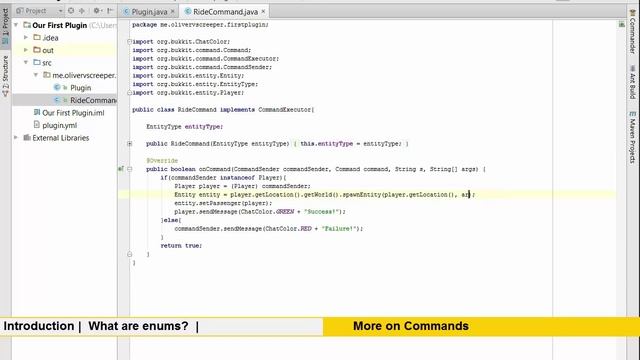
Task: Click the implements-method gutter icon beside onCommand
Action: pos(121,169)
